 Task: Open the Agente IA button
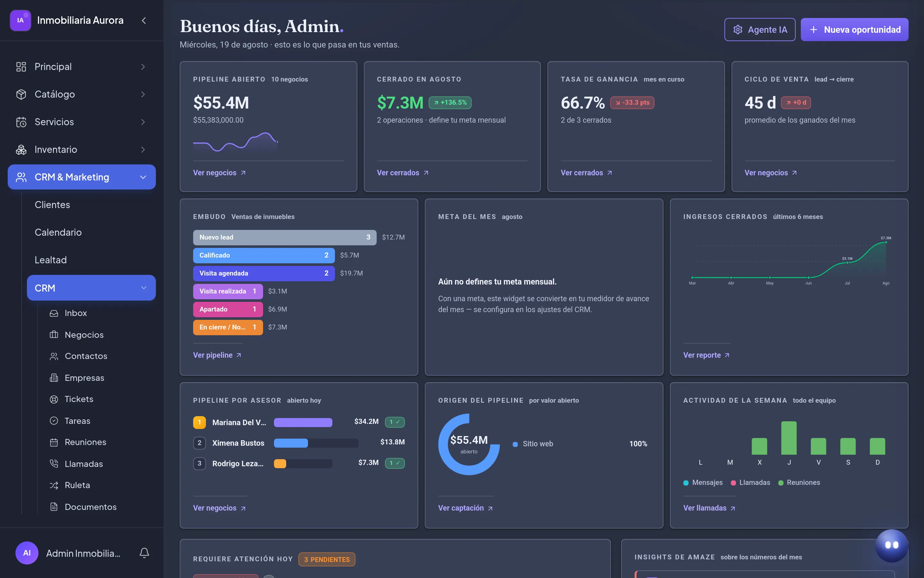coord(759,30)
